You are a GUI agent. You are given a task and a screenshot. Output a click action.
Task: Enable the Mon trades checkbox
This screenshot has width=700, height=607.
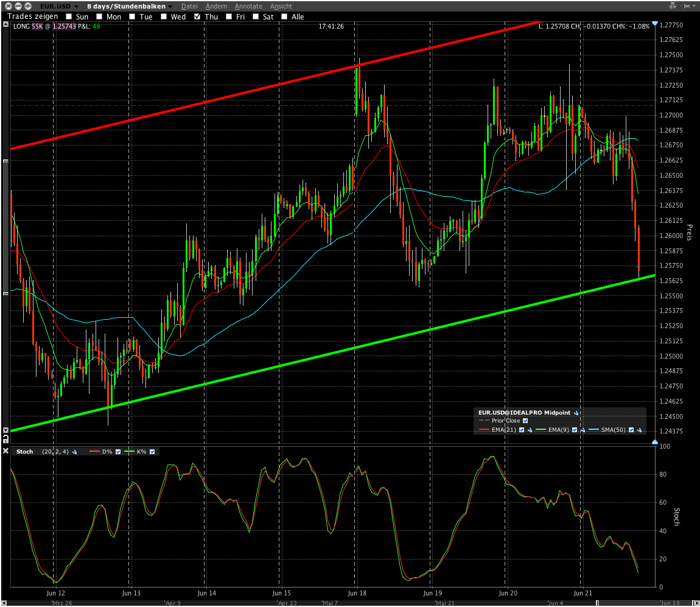(x=100, y=16)
